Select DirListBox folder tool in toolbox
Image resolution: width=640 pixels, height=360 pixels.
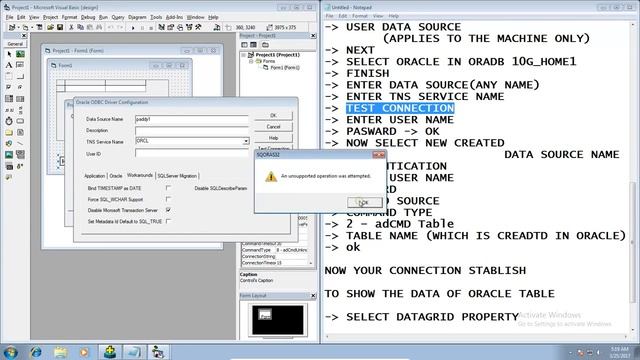(x=9, y=132)
